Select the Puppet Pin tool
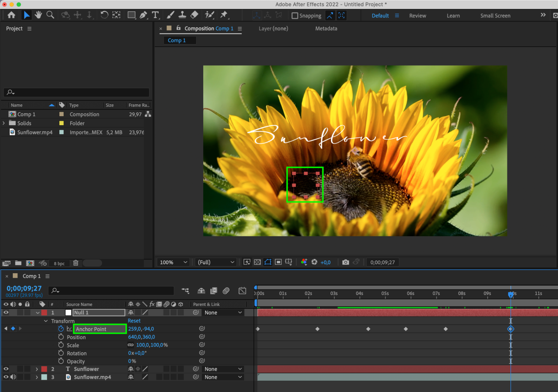Viewport: 558px width, 392px height. tap(224, 15)
